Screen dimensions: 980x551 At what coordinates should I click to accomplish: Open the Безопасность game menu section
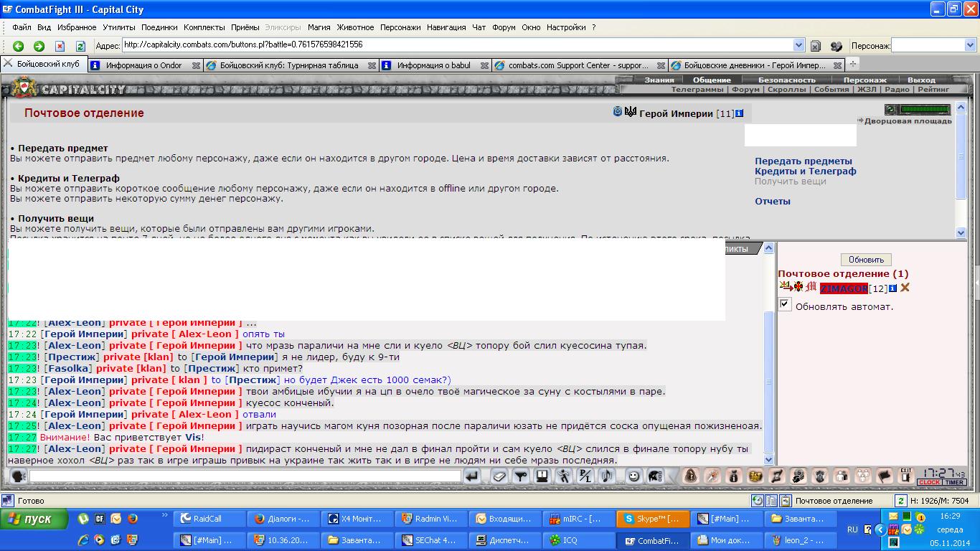[x=787, y=80]
